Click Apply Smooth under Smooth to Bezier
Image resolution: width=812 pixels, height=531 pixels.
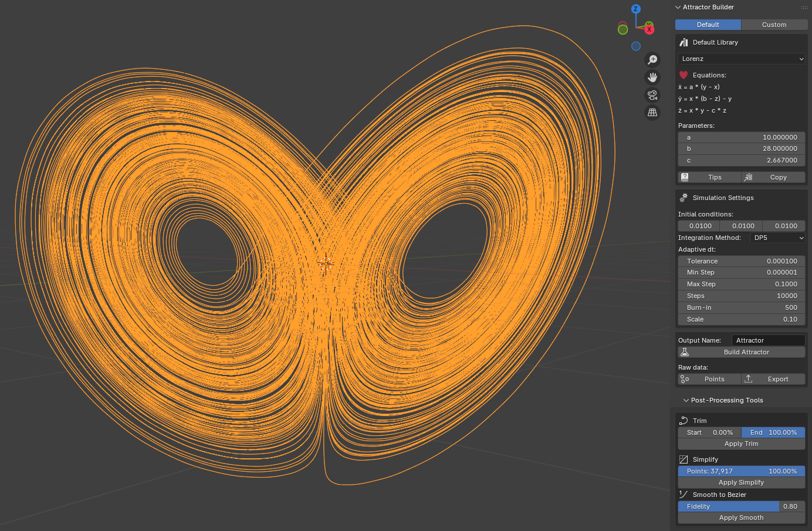point(741,518)
